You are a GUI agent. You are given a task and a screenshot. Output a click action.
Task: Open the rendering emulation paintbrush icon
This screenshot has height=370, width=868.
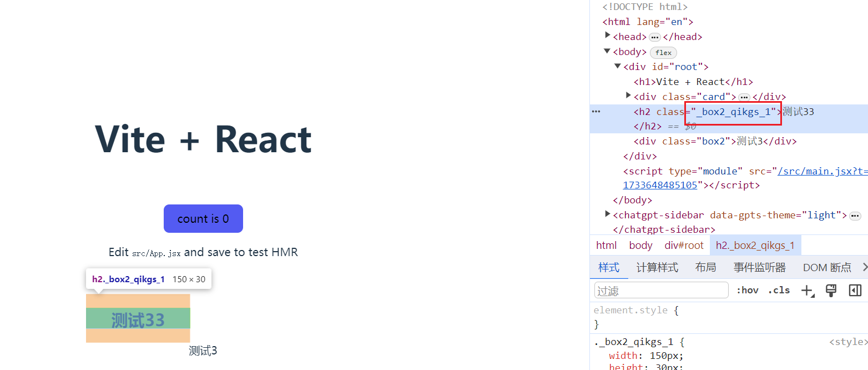pyautogui.click(x=831, y=290)
